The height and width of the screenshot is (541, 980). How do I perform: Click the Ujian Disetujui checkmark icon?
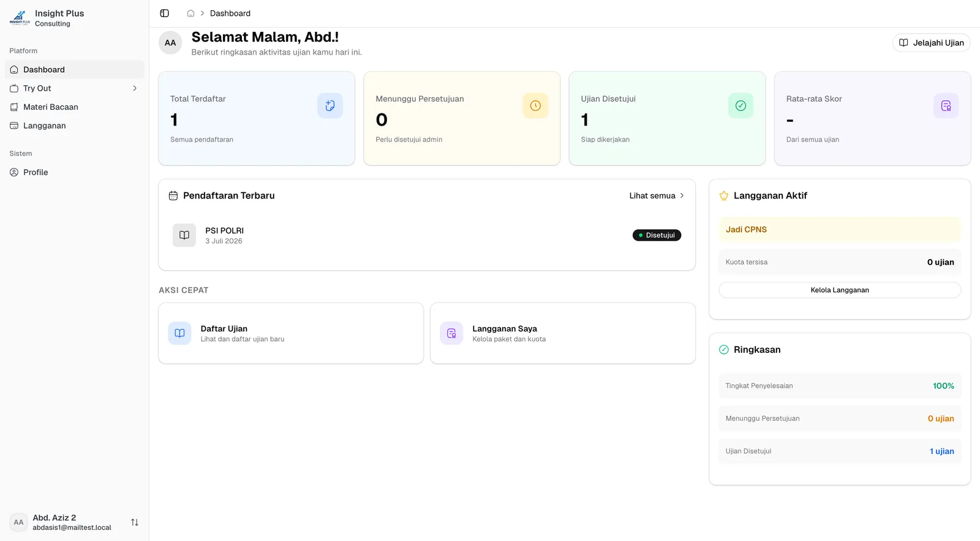[741, 105]
